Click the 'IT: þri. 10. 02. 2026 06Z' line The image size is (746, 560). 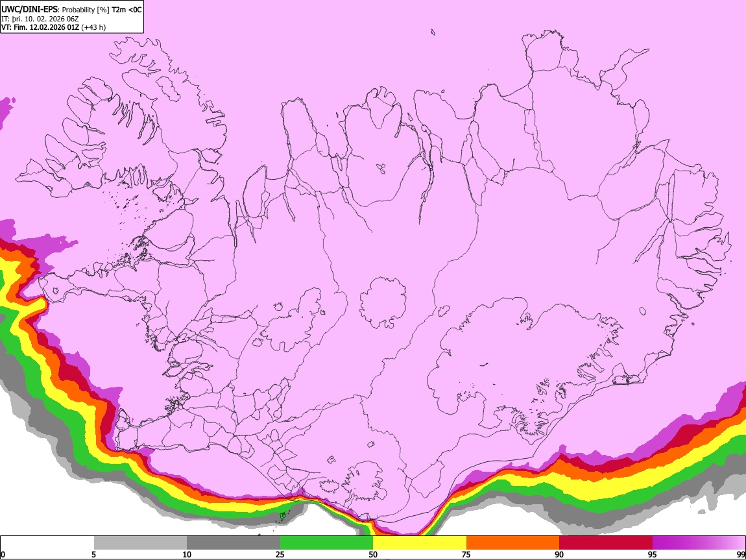[x=40, y=19]
